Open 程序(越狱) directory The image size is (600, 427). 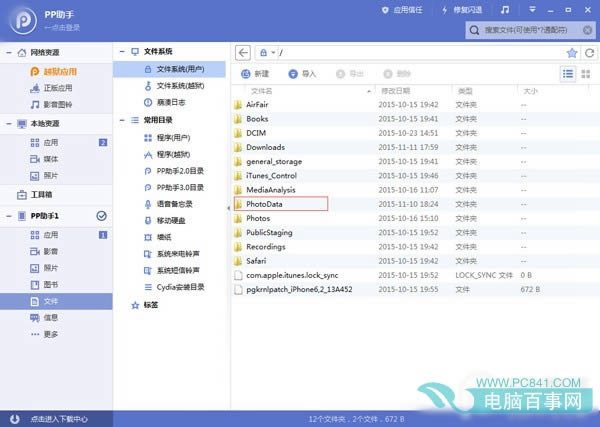[x=169, y=155]
